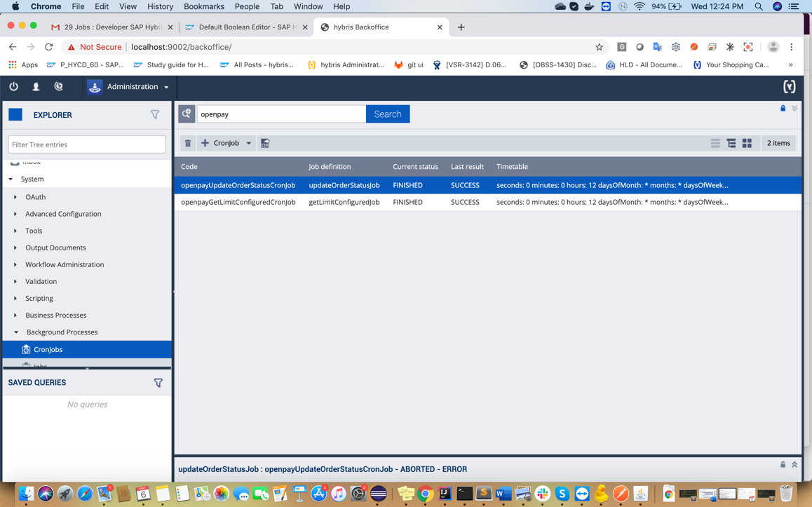
Task: Click the Saved Queries filter icon
Action: click(158, 383)
